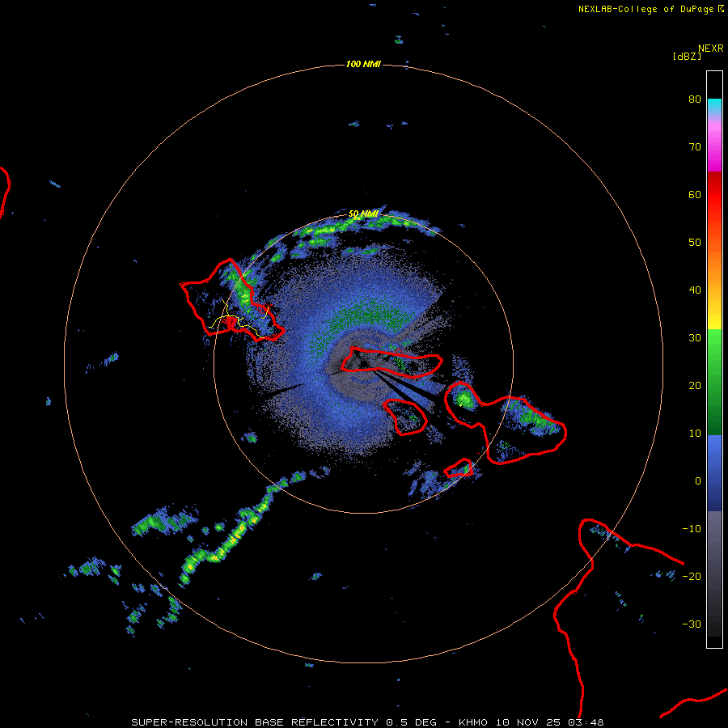This screenshot has height=728, width=728.
Task: Click the "NEXR" label above the scale
Action: 711,49
